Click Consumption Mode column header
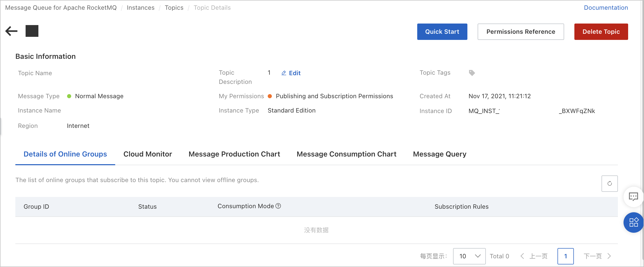Image resolution: width=644 pixels, height=267 pixels. [246, 206]
